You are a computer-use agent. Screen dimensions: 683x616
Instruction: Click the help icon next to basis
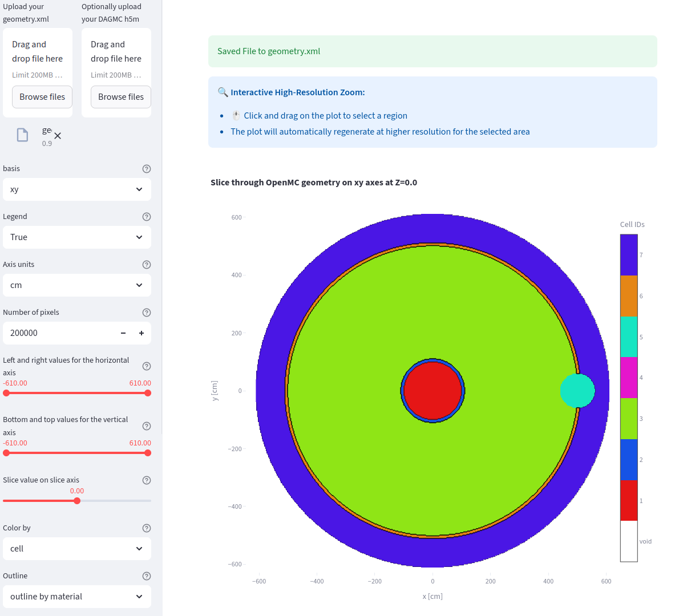tap(147, 169)
